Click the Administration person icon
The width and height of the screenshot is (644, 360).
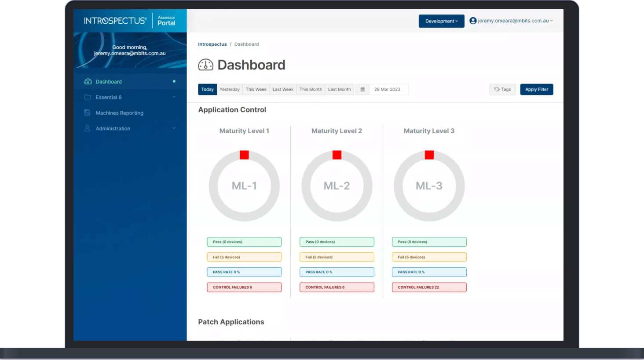tap(88, 128)
